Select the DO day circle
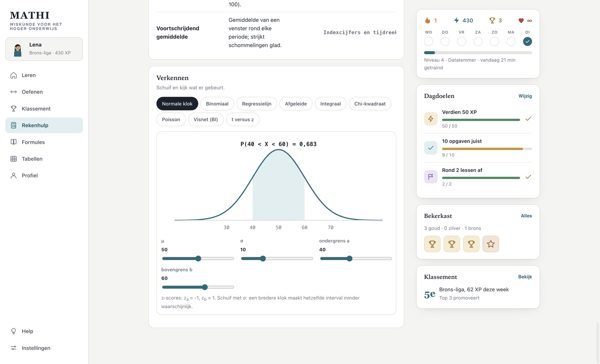 [x=445, y=42]
